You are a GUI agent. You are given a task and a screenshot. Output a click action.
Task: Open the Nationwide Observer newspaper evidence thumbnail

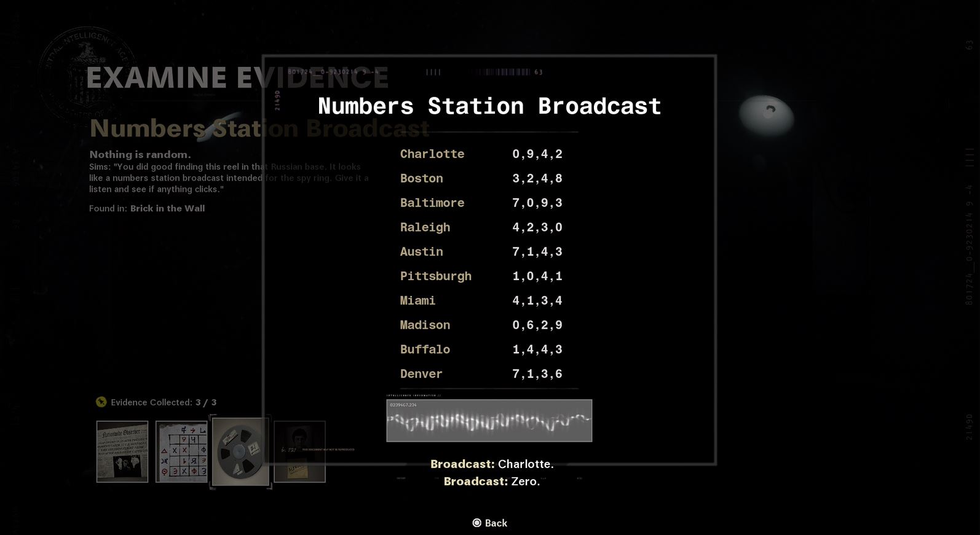tap(122, 451)
